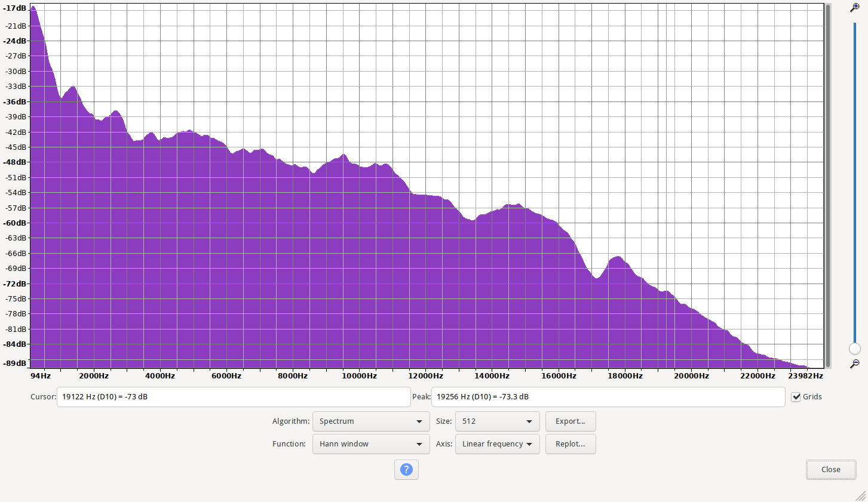The image size is (868, 502).
Task: Click the zoom out magnifier icon
Action: [x=855, y=364]
